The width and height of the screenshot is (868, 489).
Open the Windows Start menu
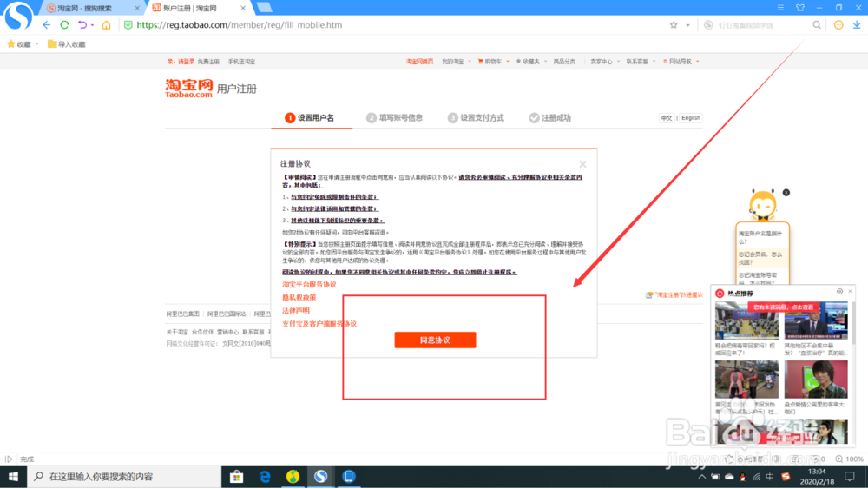pyautogui.click(x=13, y=476)
